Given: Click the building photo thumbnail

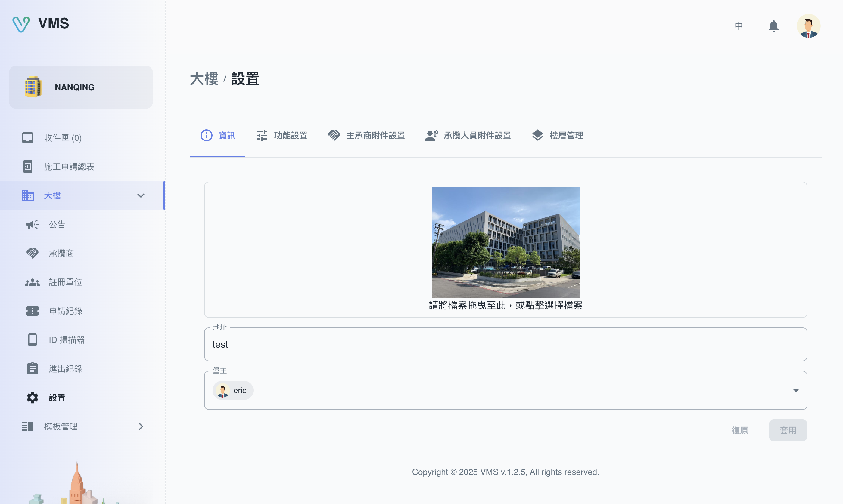Looking at the screenshot, I should pyautogui.click(x=505, y=242).
